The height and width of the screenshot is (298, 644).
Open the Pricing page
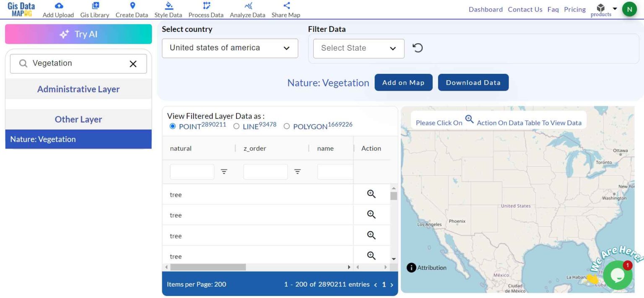pyautogui.click(x=574, y=9)
